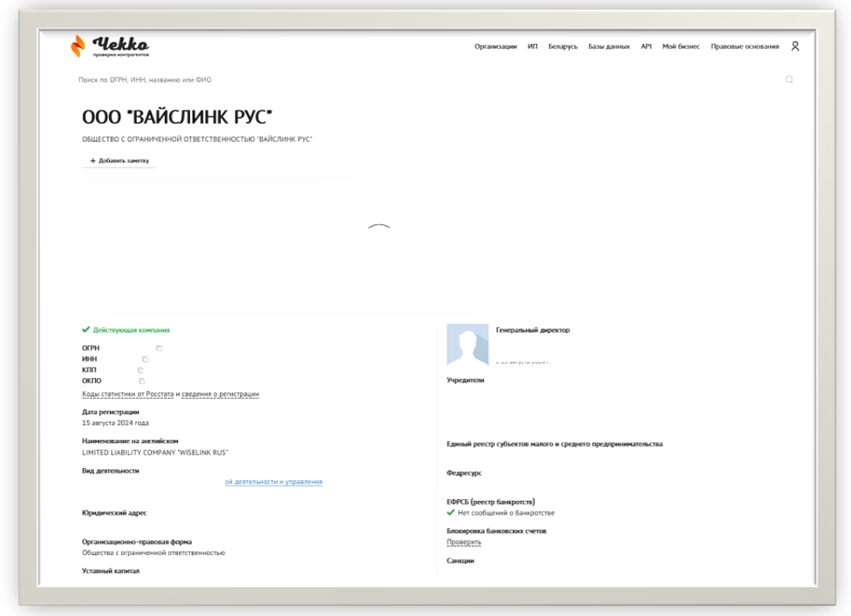This screenshot has height=616, width=851.
Task: Open the Мой бизнес menu item
Action: [x=681, y=46]
